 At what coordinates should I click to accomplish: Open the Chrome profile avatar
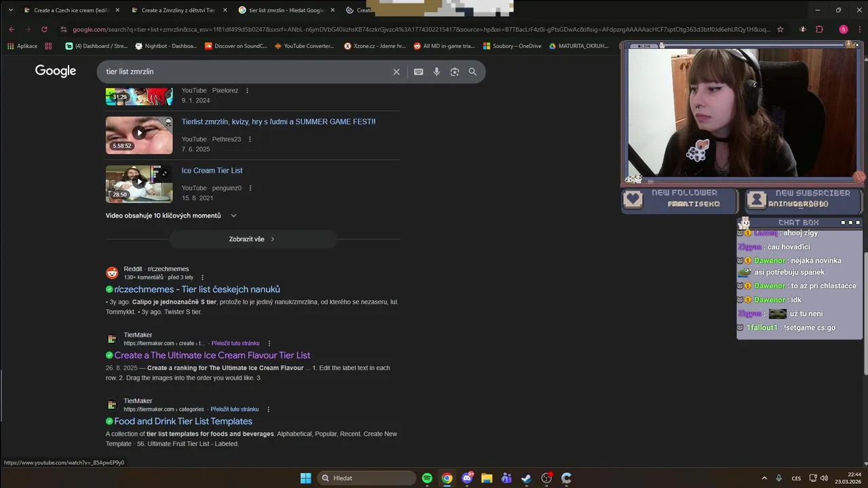844,29
